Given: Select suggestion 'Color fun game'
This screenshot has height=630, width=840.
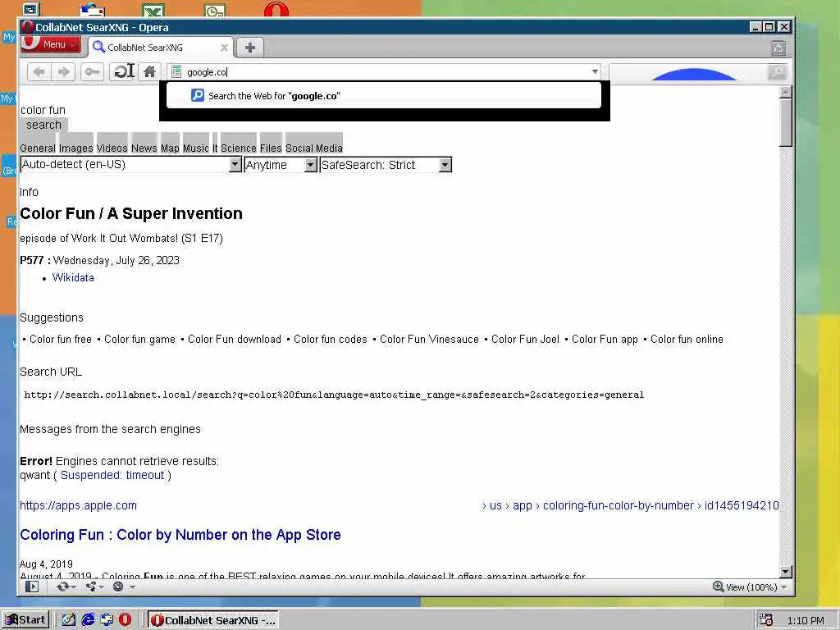Looking at the screenshot, I should tap(139, 339).
